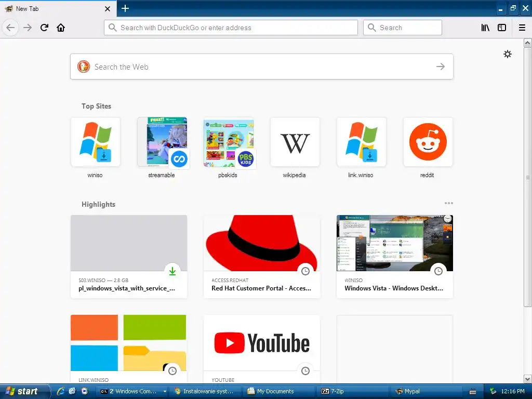
Task: Click the red hat thumbnail image
Action: pyautogui.click(x=262, y=243)
